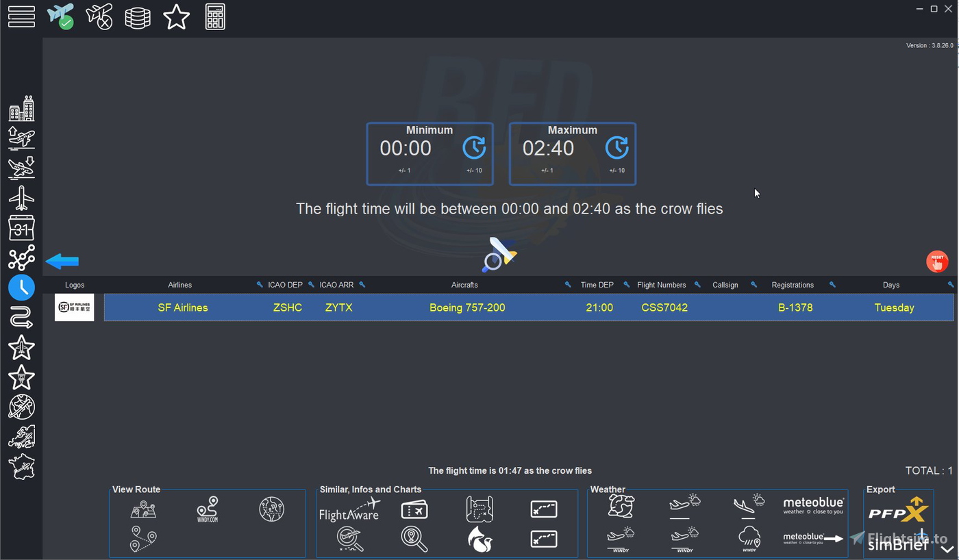Edit the Minimum time value 00:00
959x560 pixels.
(405, 147)
